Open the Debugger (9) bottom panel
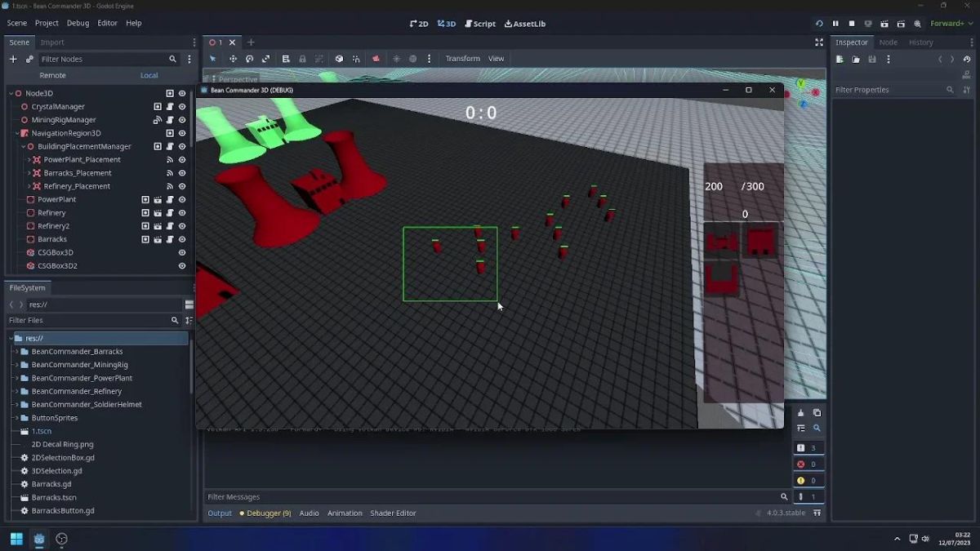Screen dimensions: 980x551 pos(265,513)
